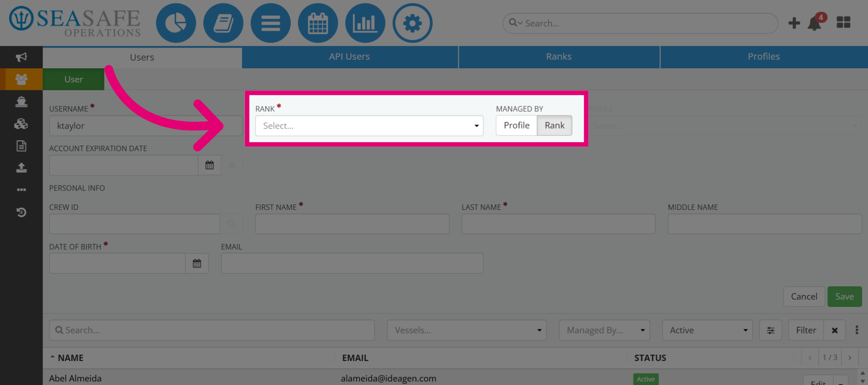
Task: Click the Date of Birth input field
Action: 117,263
